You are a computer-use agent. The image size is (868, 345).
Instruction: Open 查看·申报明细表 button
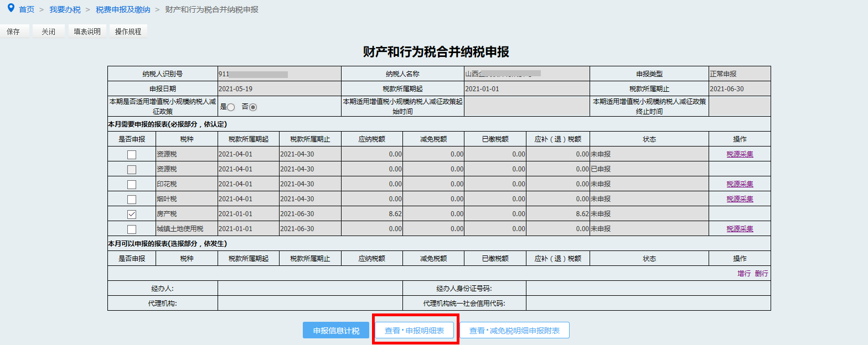click(x=414, y=331)
